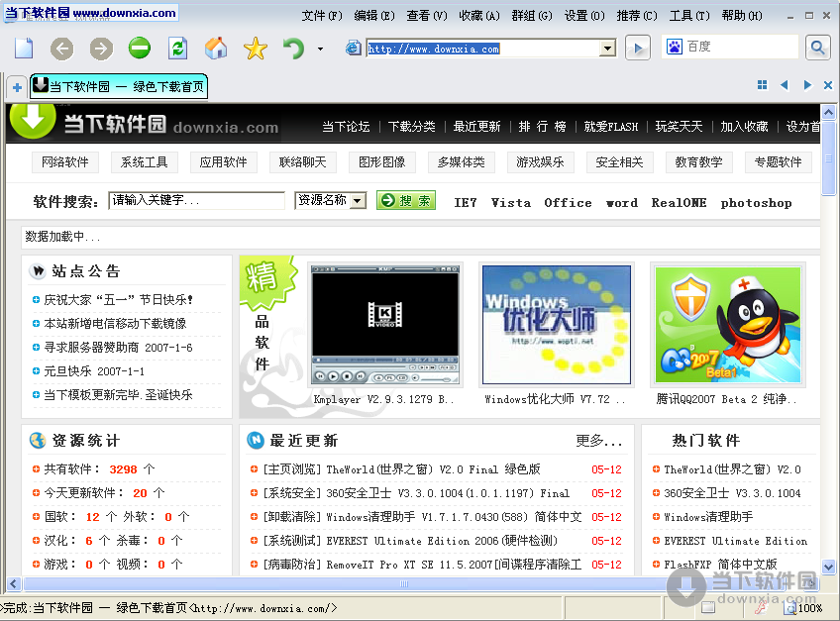840x621 pixels.
Task: Click the green undo arrow icon
Action: [x=293, y=48]
